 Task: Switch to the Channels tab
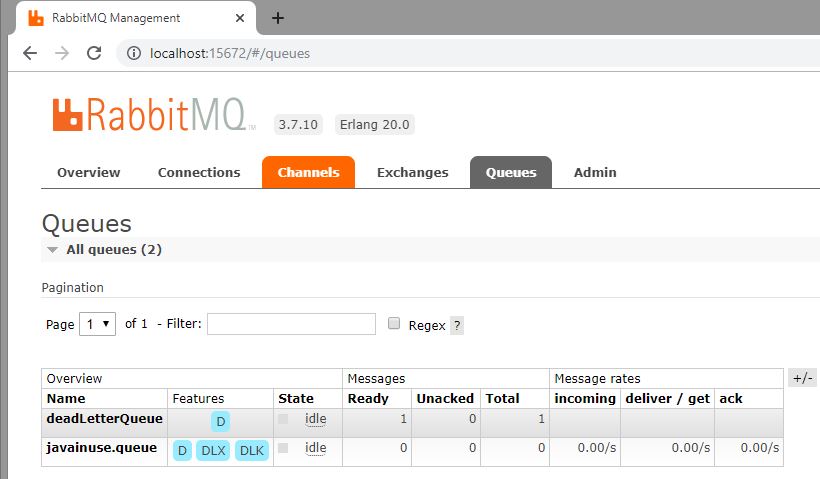[309, 172]
